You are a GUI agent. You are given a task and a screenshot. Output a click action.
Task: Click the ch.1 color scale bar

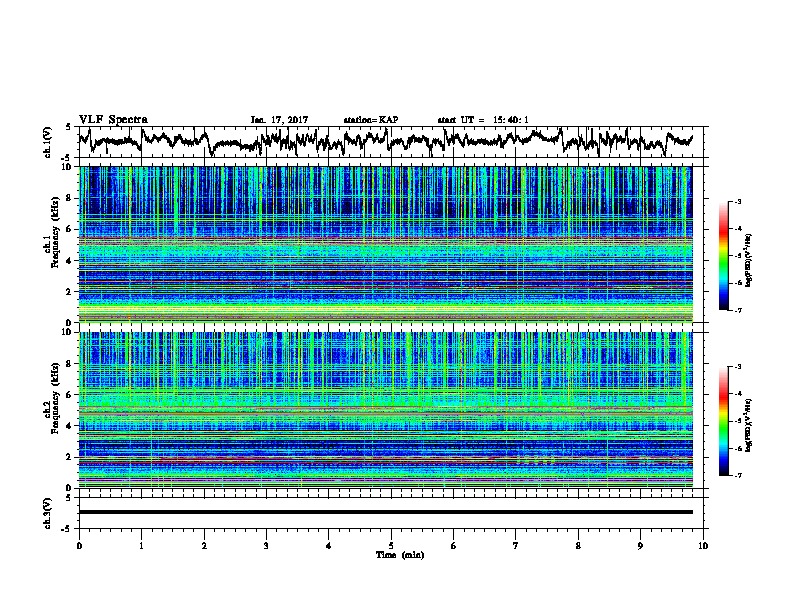[x=723, y=256]
